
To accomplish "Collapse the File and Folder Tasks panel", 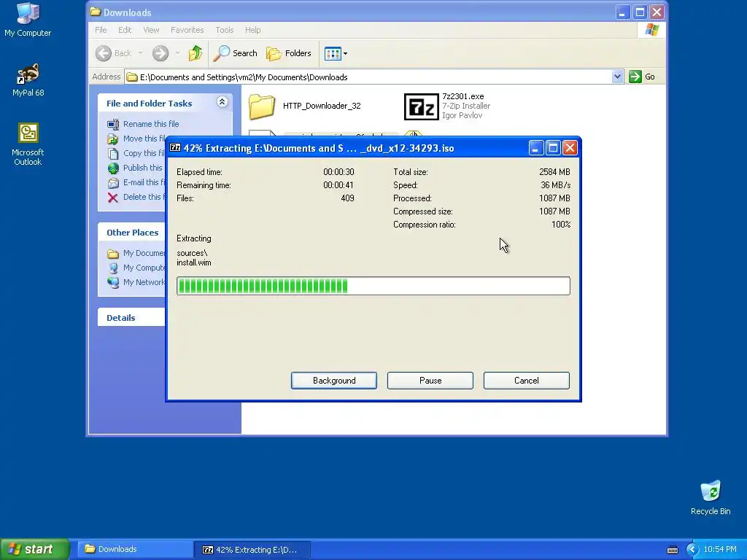I will coord(222,102).
